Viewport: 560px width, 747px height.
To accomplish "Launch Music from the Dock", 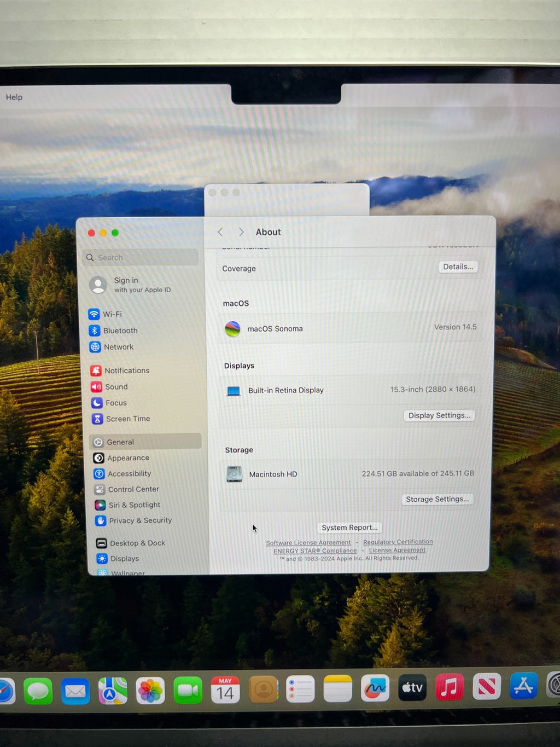I will pos(450,687).
